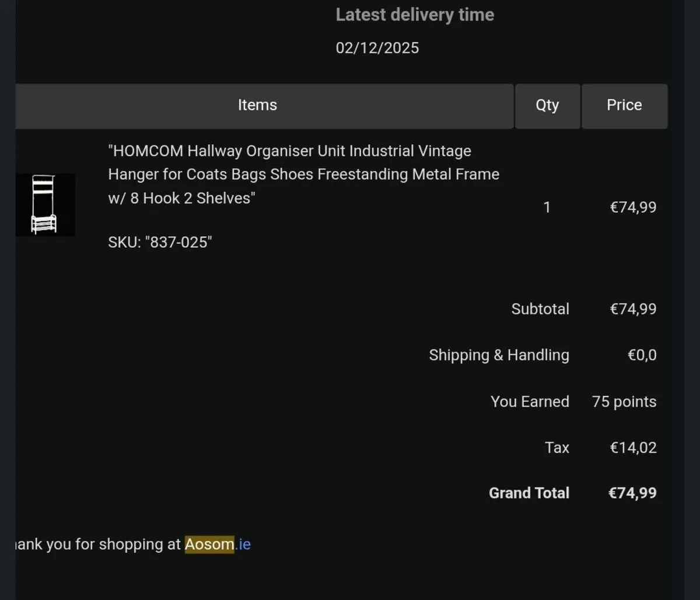Viewport: 700px width, 600px height.
Task: Click the Shipping & Handling label
Action: pyautogui.click(x=499, y=355)
